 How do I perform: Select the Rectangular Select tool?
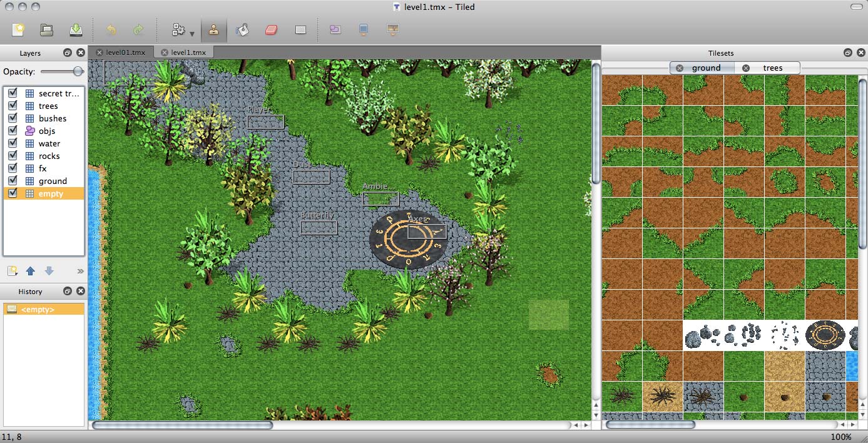coord(300,29)
